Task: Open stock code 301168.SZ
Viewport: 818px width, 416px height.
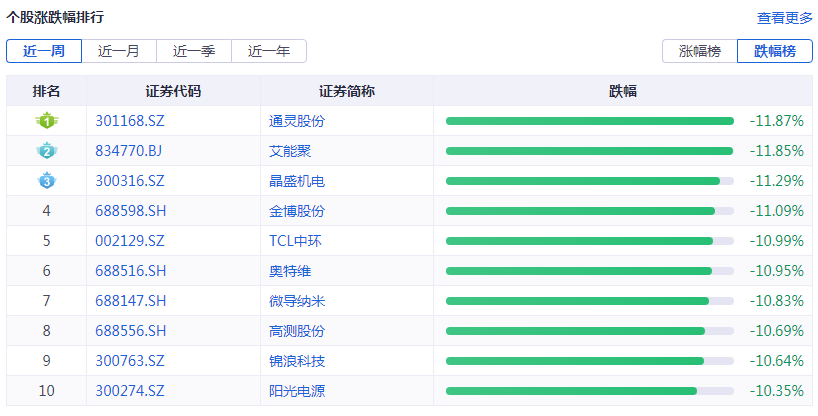Action: click(130, 121)
